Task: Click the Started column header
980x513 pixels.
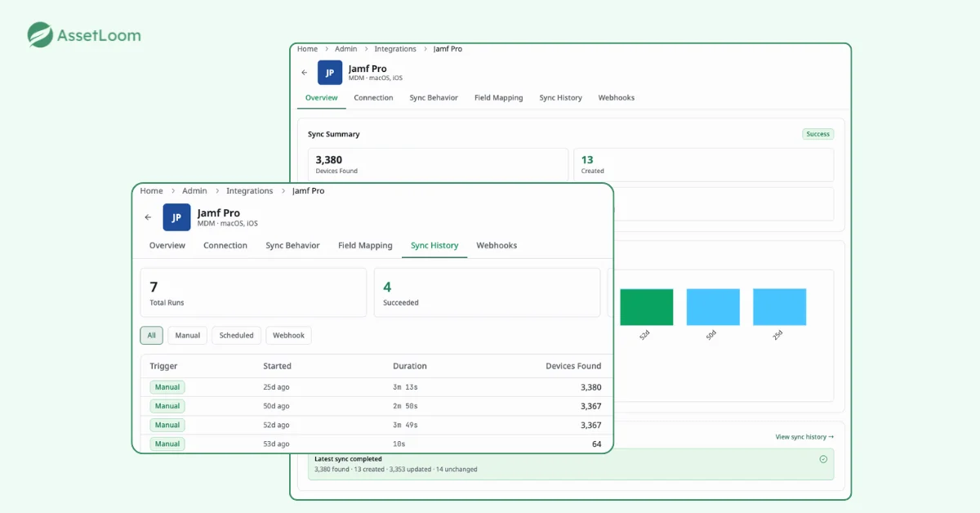Action: [277, 366]
